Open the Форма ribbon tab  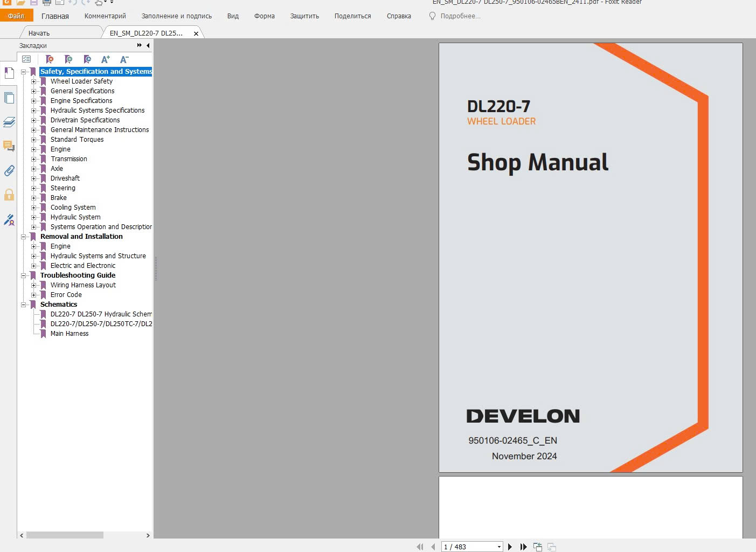[265, 16]
